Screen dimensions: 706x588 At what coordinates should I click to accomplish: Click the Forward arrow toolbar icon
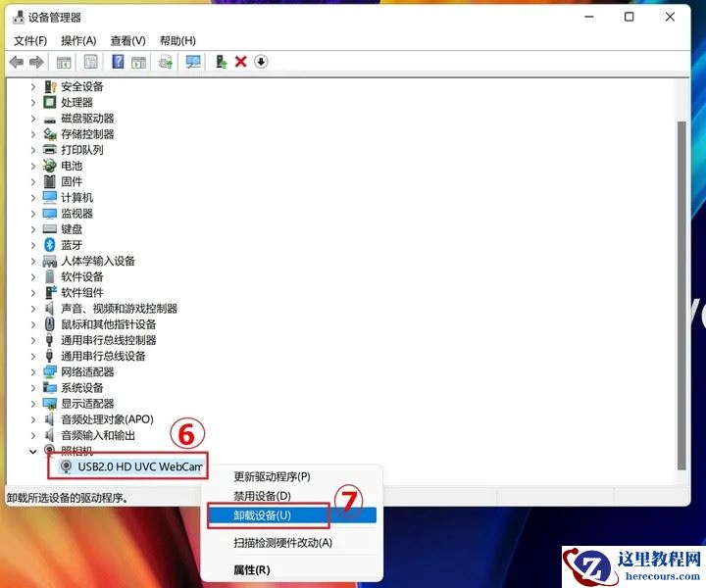pos(36,62)
